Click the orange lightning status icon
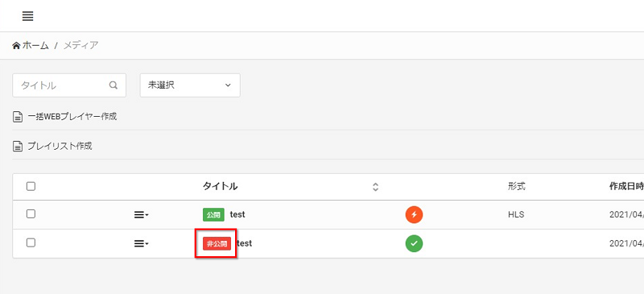This screenshot has height=294, width=644. [x=414, y=214]
